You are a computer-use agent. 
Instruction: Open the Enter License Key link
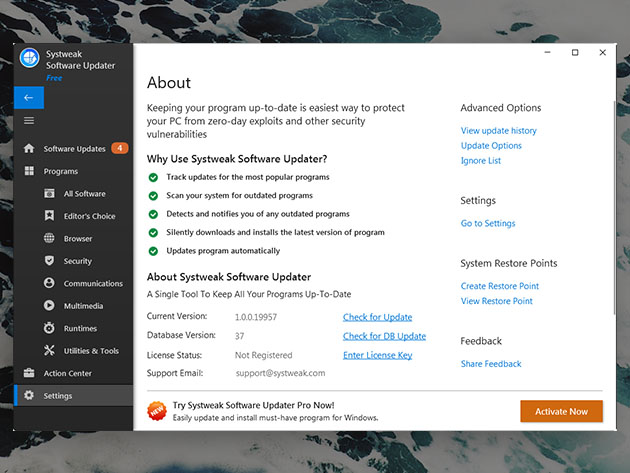point(377,355)
